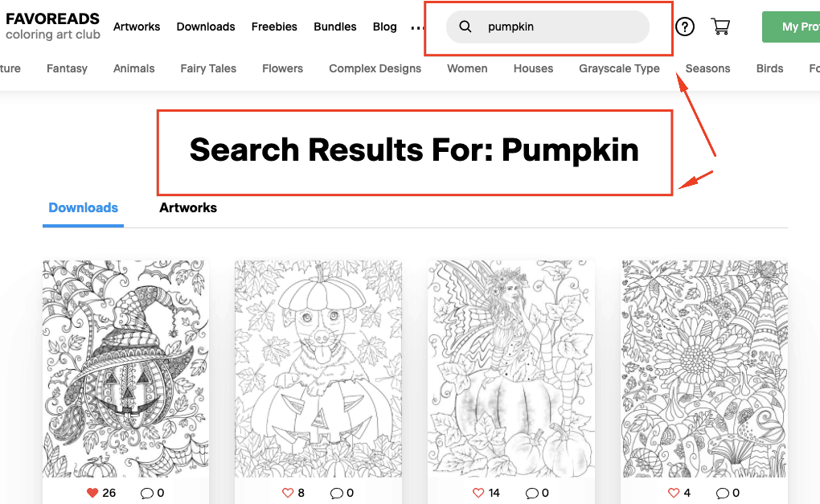Click the magnifying glass search icon
Image resolution: width=820 pixels, height=504 pixels.
(465, 27)
